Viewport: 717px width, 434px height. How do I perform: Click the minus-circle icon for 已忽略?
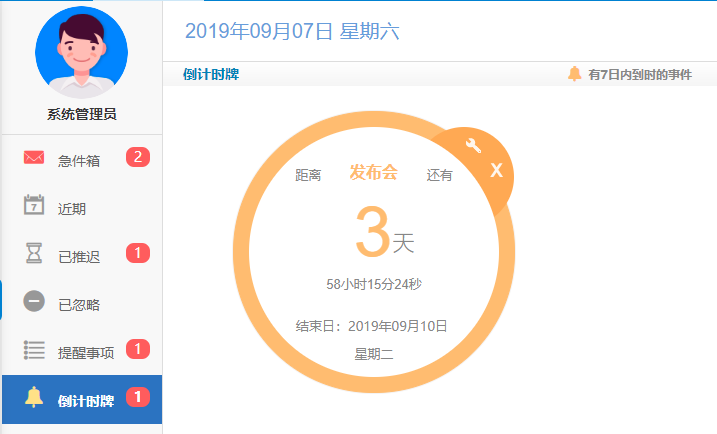(x=35, y=302)
